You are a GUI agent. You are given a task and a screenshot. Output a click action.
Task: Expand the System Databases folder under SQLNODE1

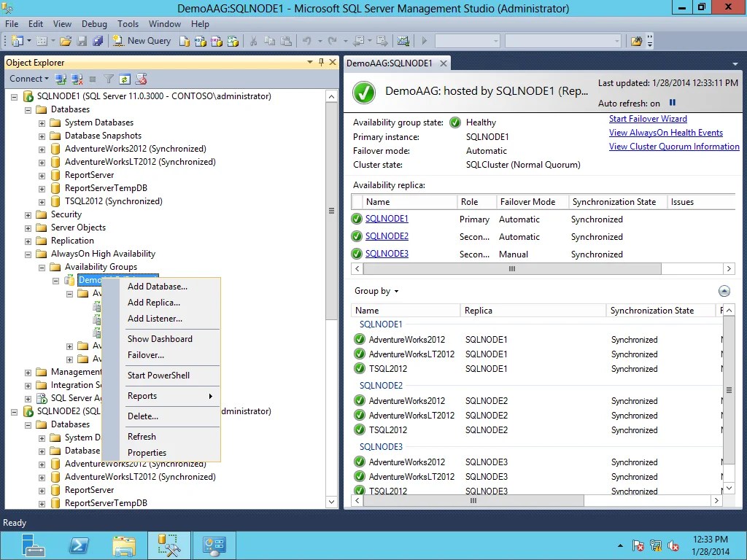coord(42,122)
